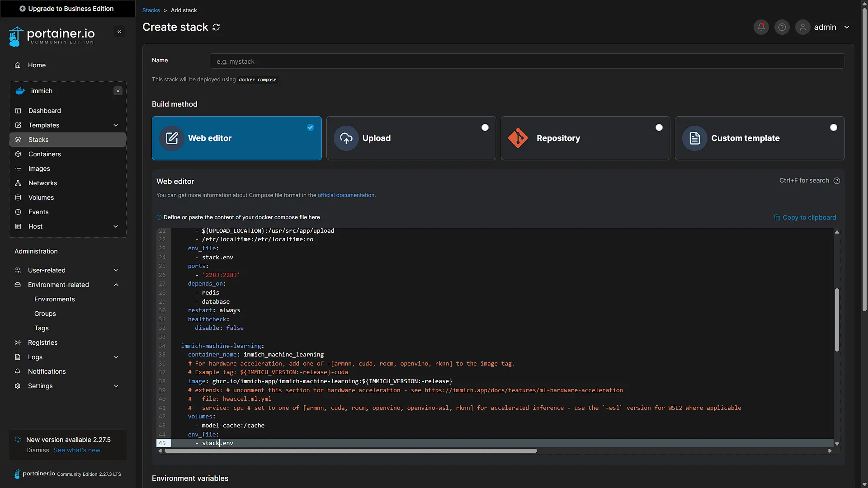This screenshot has height=488, width=868.
Task: Click the refresh icon next to Create stack
Action: [216, 27]
